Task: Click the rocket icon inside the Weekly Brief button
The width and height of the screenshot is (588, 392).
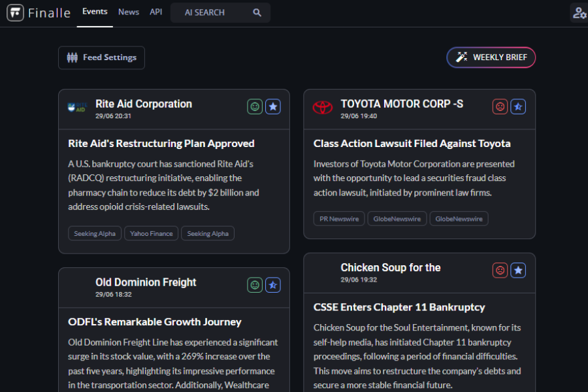Action: 461,57
